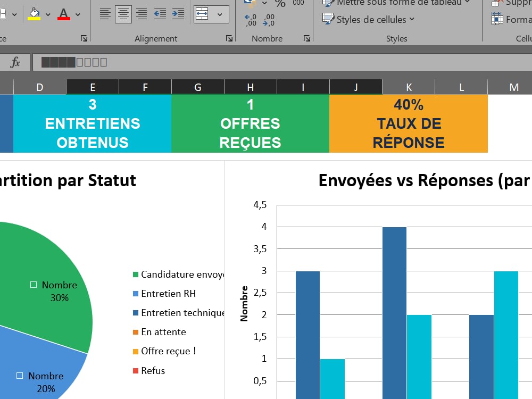
Task: Select column J header
Action: coord(356,87)
